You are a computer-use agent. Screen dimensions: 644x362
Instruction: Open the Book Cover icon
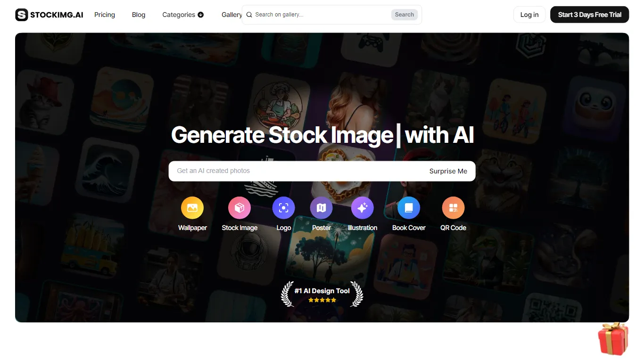point(409,208)
